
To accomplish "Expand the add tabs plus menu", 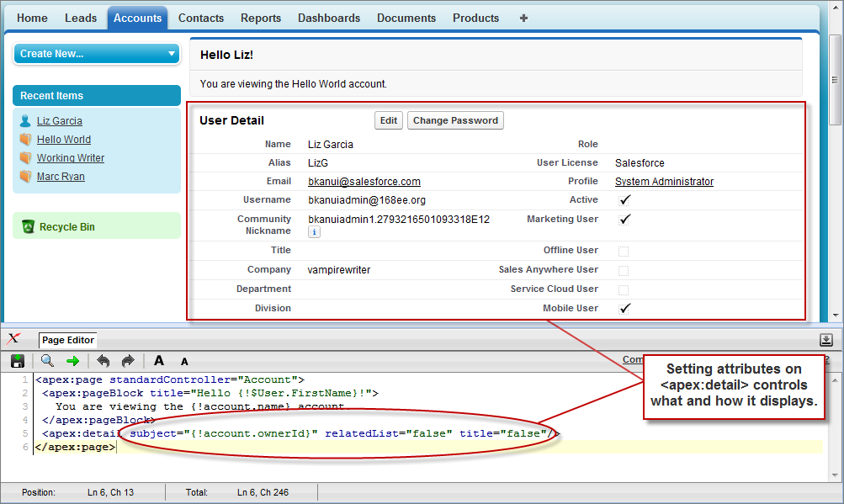I will (x=523, y=18).
